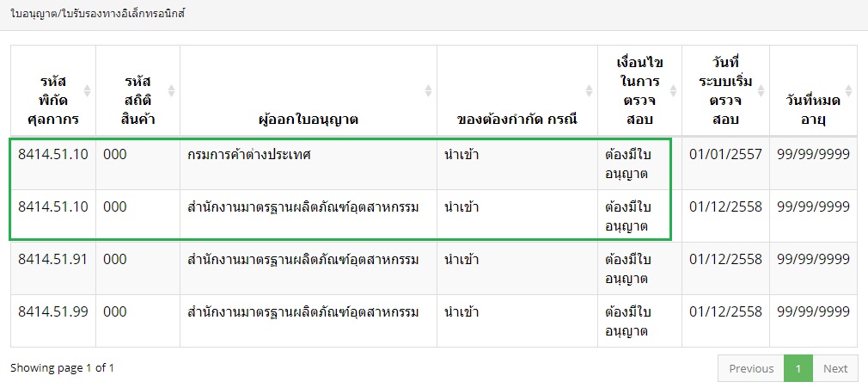Click expiry date in the 8414.51.99 row
Viewport: 868px width, 388px height.
(x=813, y=311)
